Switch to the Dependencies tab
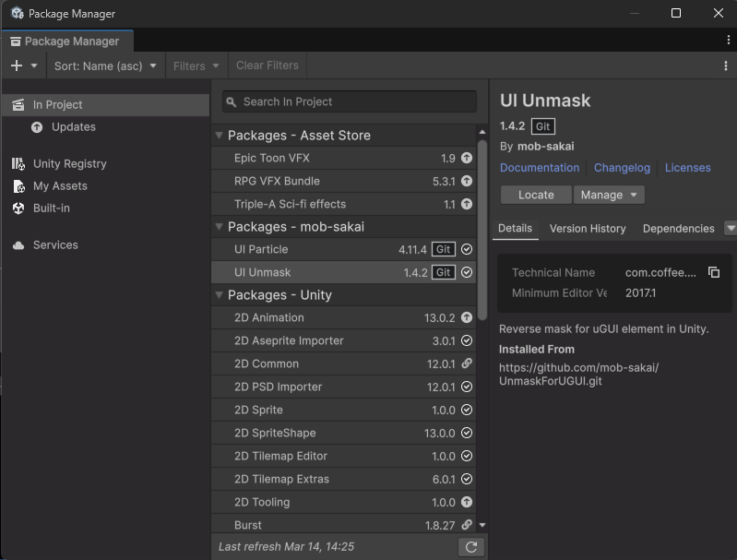This screenshot has height=560, width=737. [678, 229]
